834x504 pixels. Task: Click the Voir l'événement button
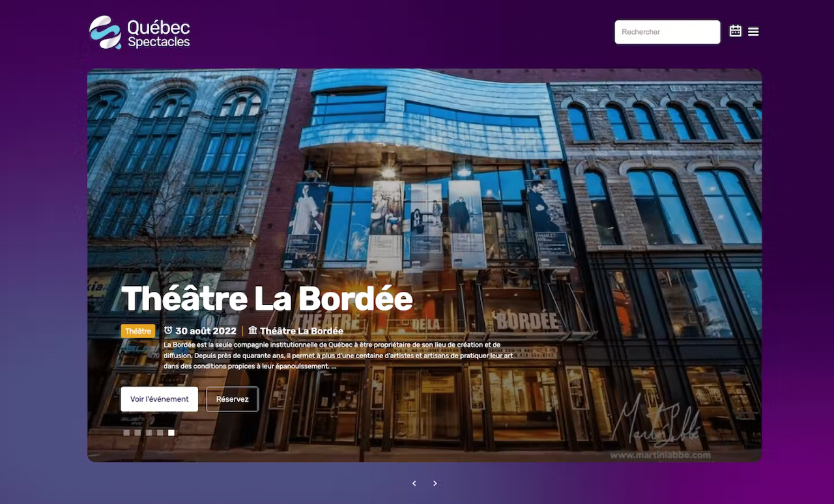[159, 399]
